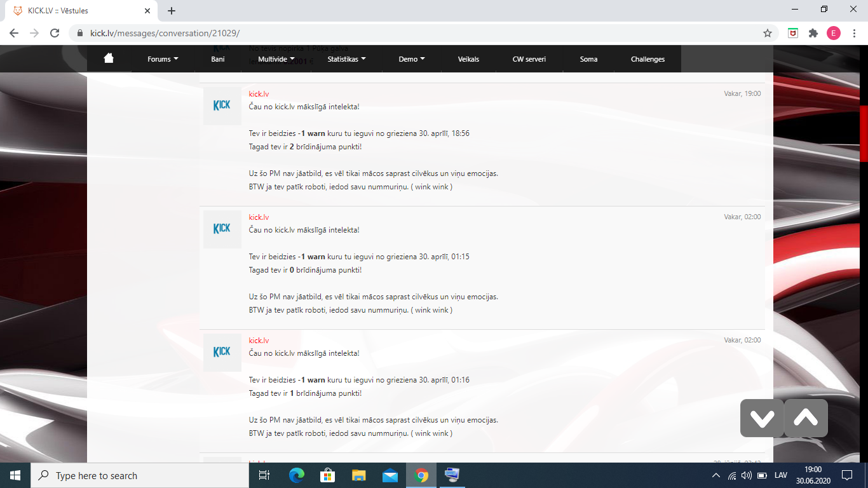868x488 pixels.
Task: Click the page scrollbar thumb
Action: [x=864, y=133]
